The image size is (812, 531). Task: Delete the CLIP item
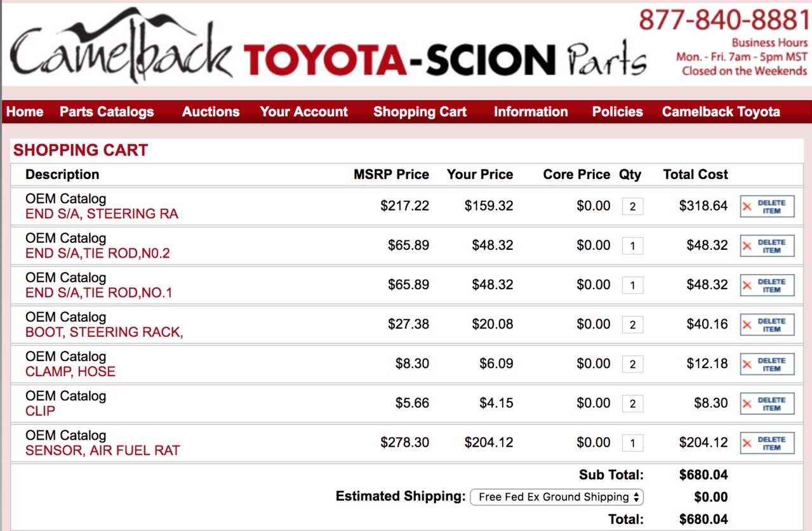coord(767,403)
